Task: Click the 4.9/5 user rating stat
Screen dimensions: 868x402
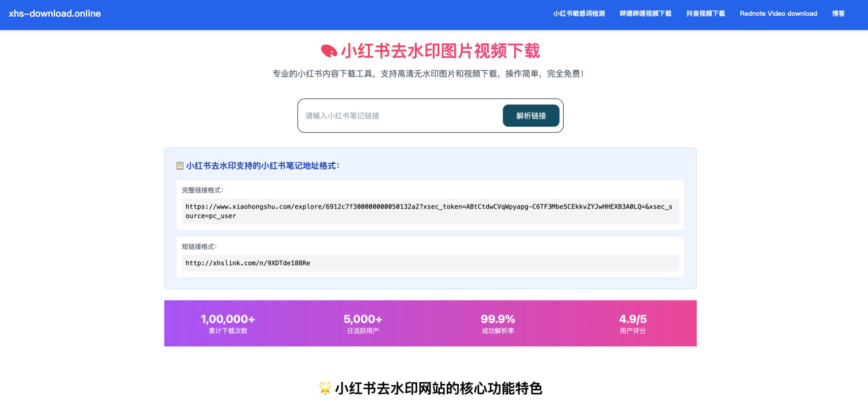Action: [x=633, y=319]
